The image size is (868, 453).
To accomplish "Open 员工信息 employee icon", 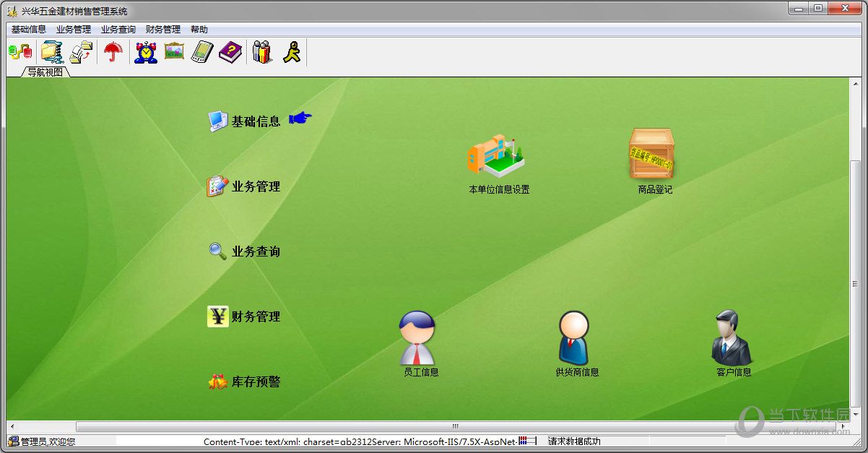I will pyautogui.click(x=417, y=337).
